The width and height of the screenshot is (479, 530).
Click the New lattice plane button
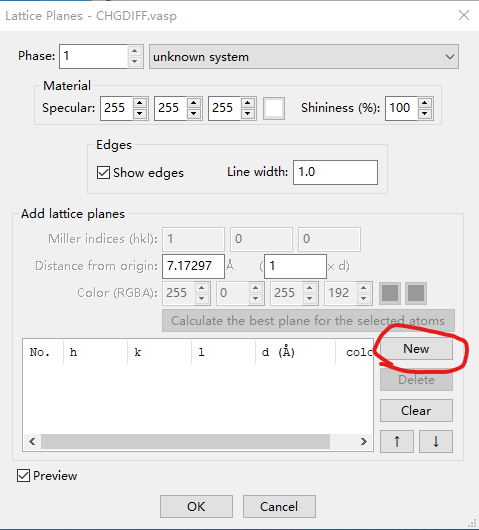(x=416, y=348)
